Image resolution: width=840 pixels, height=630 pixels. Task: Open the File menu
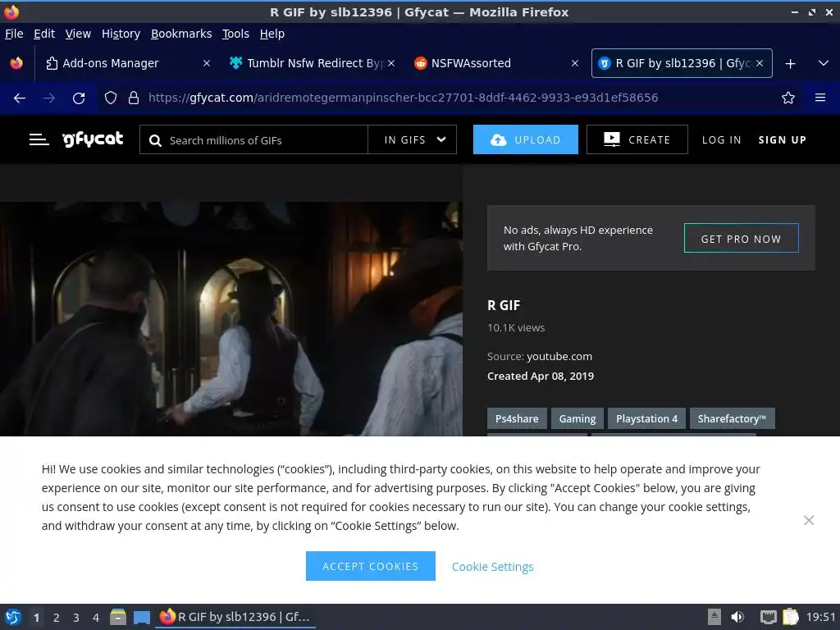[14, 34]
